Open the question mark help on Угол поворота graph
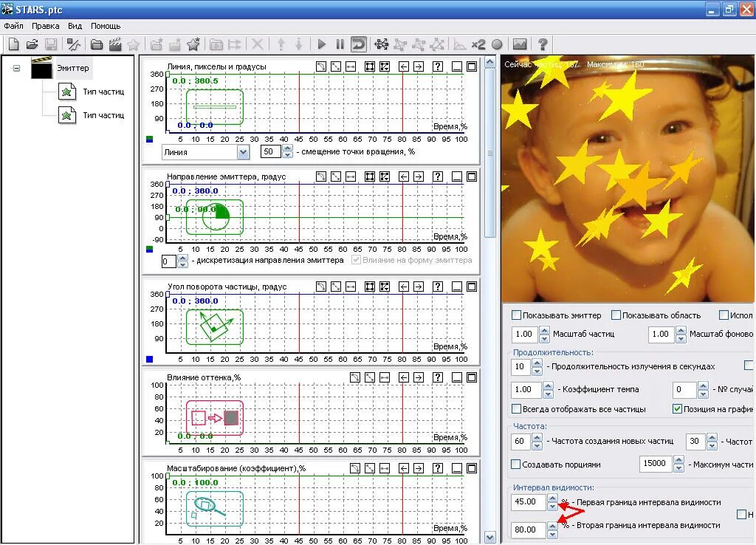 point(437,287)
